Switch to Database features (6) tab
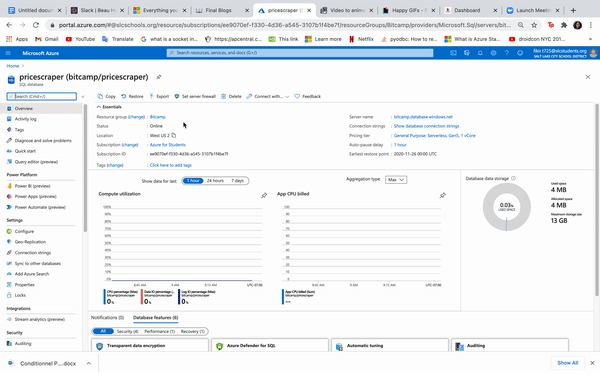 click(x=155, y=318)
